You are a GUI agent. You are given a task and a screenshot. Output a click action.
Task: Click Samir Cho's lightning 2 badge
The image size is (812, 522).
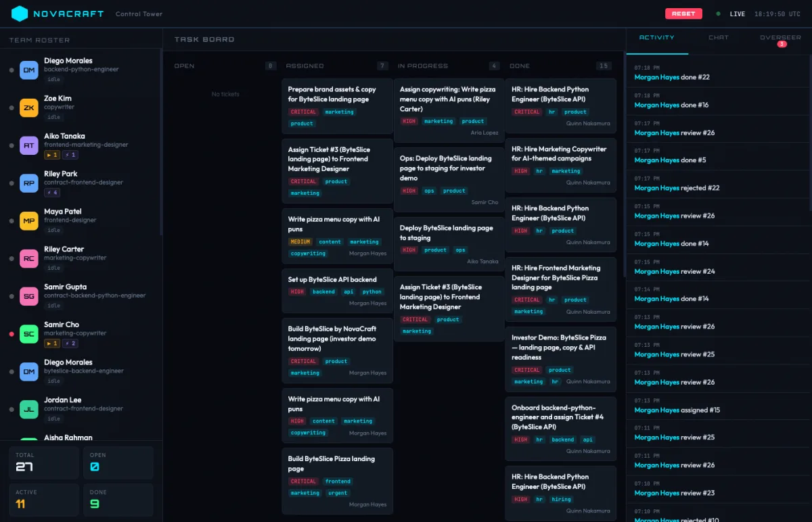[71, 343]
